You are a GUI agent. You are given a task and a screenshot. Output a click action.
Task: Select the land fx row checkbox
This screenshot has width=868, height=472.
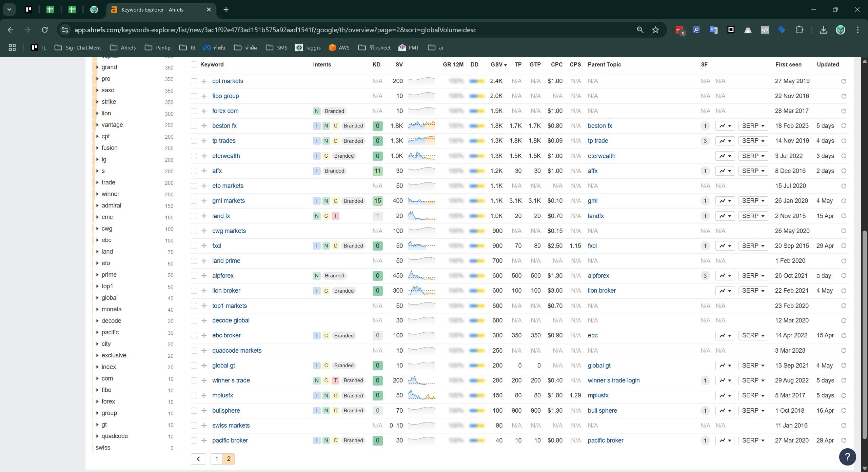point(194,216)
